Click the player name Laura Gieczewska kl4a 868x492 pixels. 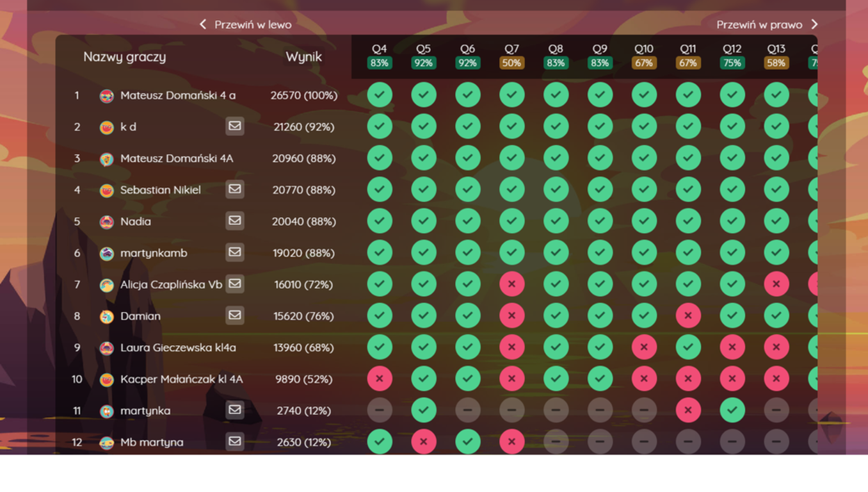point(178,347)
